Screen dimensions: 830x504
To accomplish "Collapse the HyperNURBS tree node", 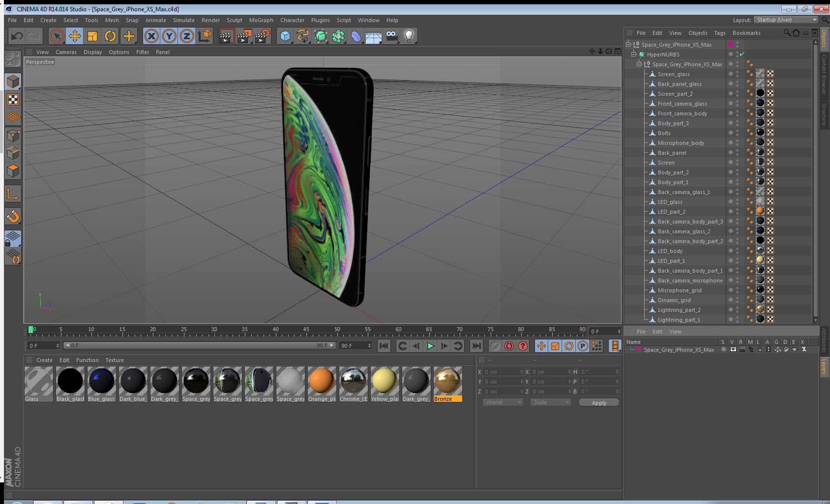I will (633, 54).
